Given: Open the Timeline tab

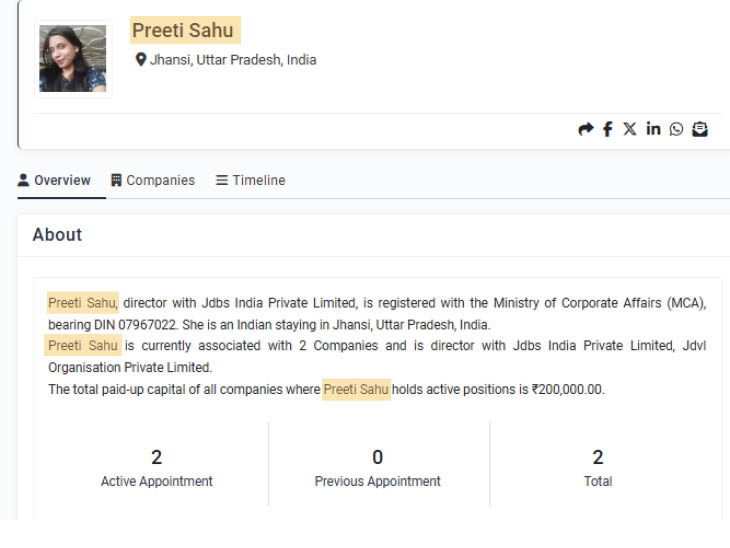Looking at the screenshot, I should [x=259, y=180].
